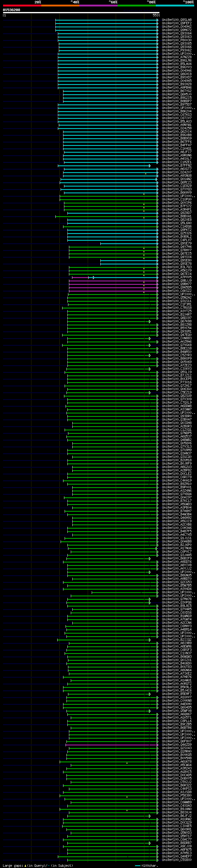This screenshot has height=868, width=197.
Task: Click the UniRef100_Q9BJJ9 label
Action: tap(177, 281)
